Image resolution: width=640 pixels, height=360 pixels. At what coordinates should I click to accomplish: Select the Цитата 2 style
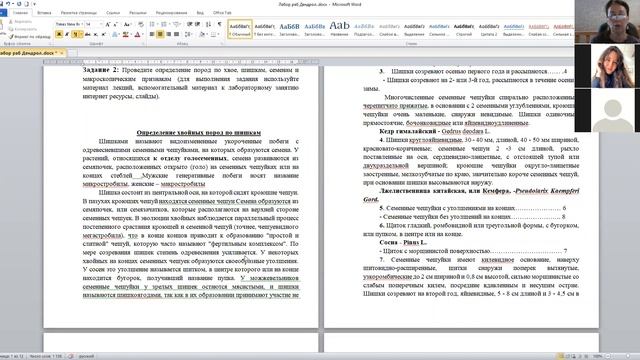pos(489,29)
